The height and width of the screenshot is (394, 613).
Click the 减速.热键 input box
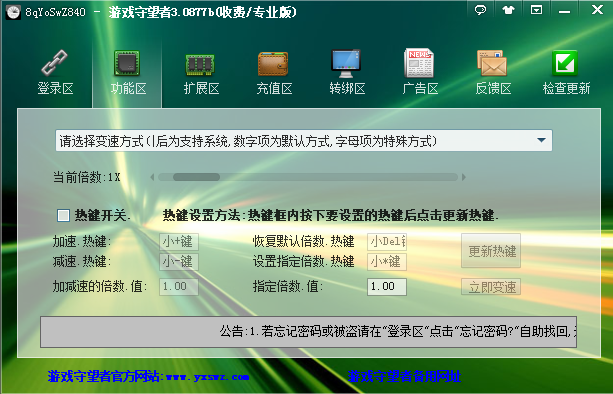point(179,262)
